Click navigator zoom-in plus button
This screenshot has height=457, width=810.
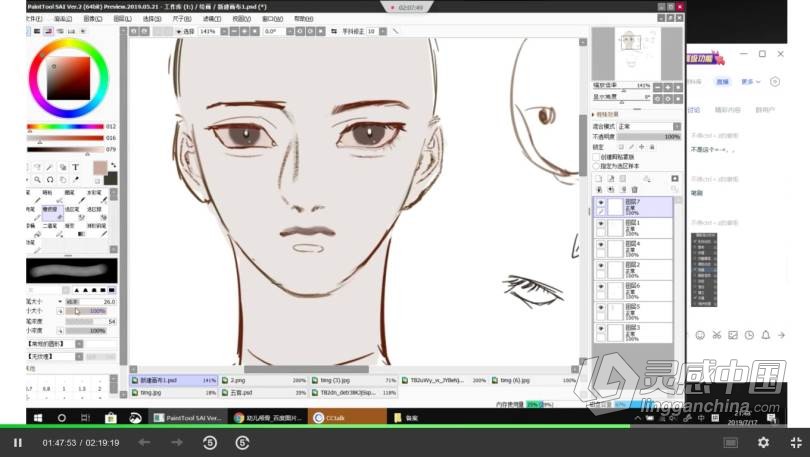(668, 87)
